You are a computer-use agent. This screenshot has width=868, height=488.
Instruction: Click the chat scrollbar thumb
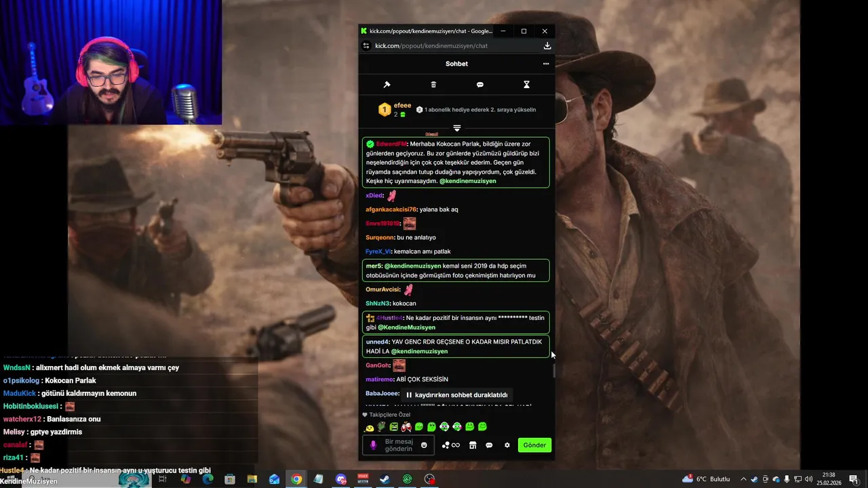point(553,371)
